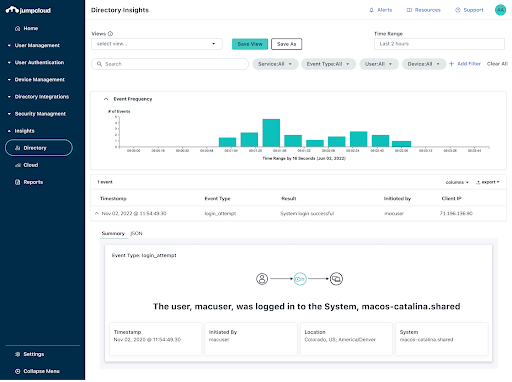Click the teal login key icon

pos(300,279)
